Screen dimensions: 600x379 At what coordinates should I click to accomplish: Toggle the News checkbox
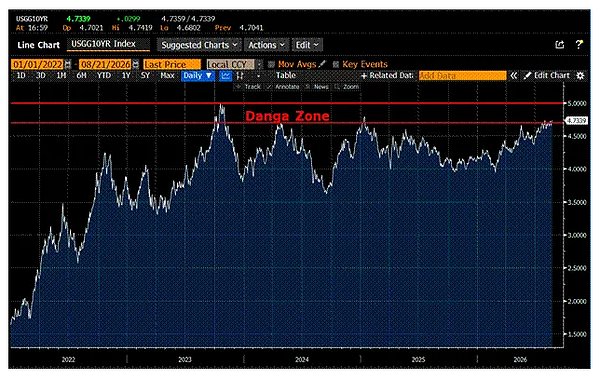pos(307,87)
